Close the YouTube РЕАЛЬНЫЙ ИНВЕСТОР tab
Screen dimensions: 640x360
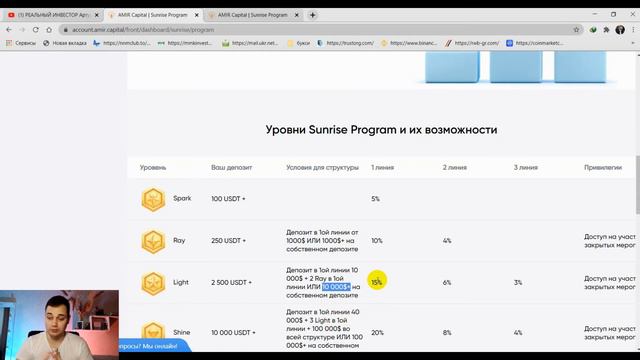click(97, 15)
